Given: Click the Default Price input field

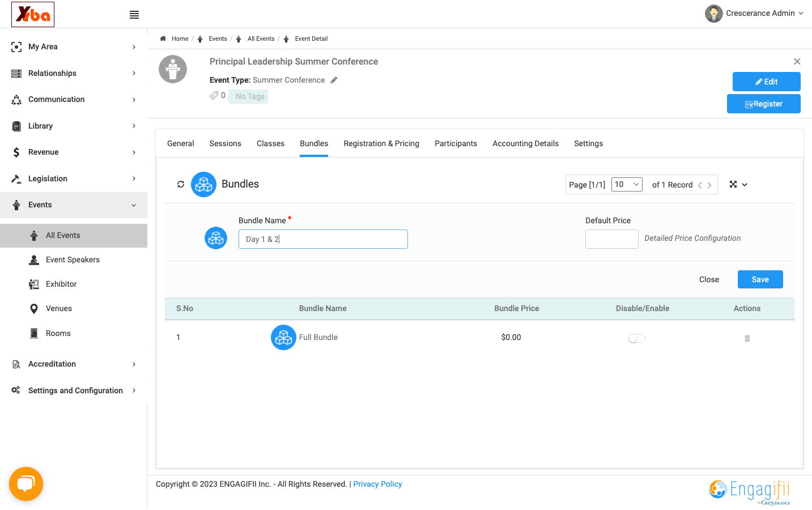Looking at the screenshot, I should 612,239.
